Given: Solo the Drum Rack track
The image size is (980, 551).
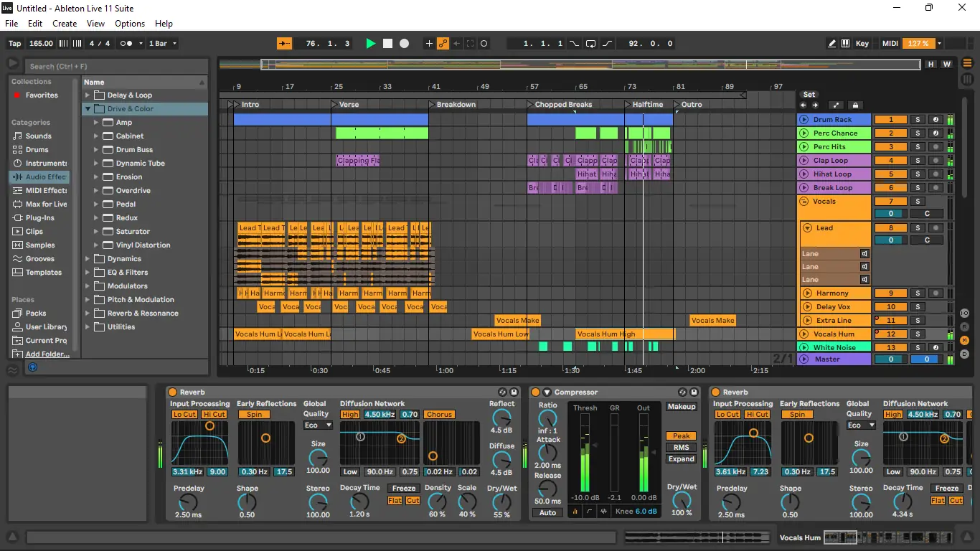Looking at the screenshot, I should 918,120.
